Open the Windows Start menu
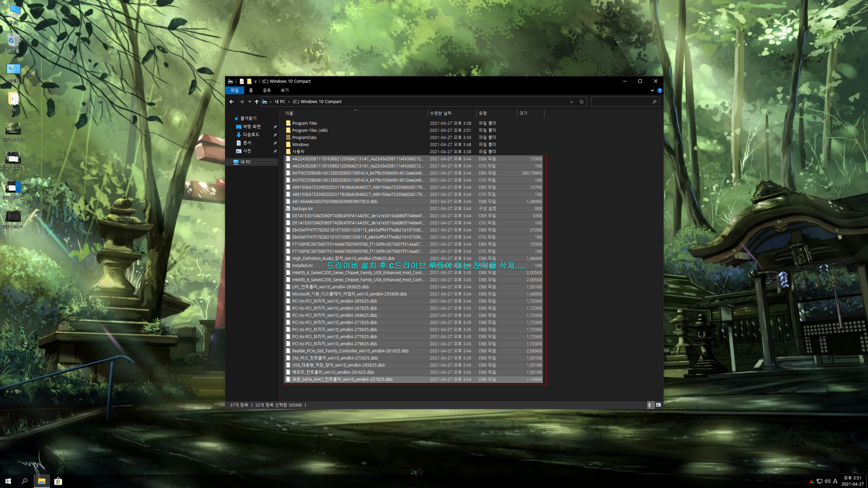 [8, 481]
